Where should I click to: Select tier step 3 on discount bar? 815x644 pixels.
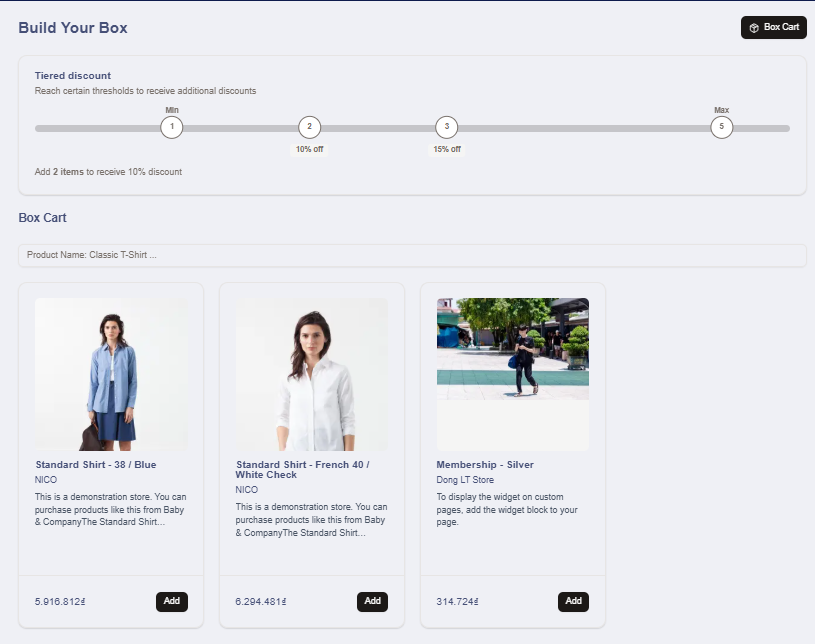447,128
